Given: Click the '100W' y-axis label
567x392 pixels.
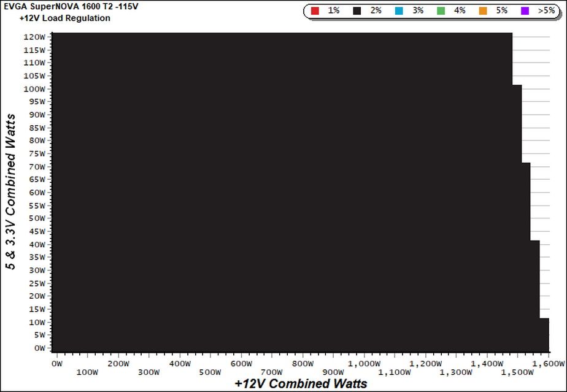Looking at the screenshot, I should [x=35, y=89].
